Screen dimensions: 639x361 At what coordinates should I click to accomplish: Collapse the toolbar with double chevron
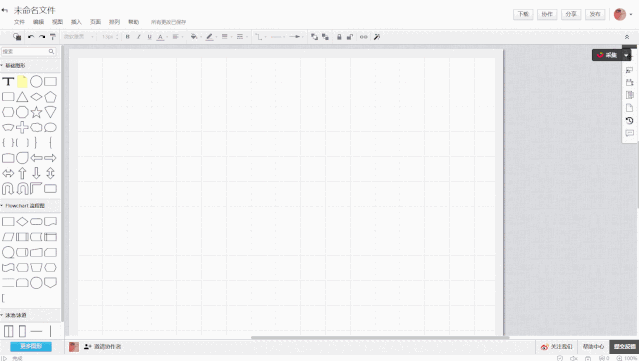(x=627, y=37)
